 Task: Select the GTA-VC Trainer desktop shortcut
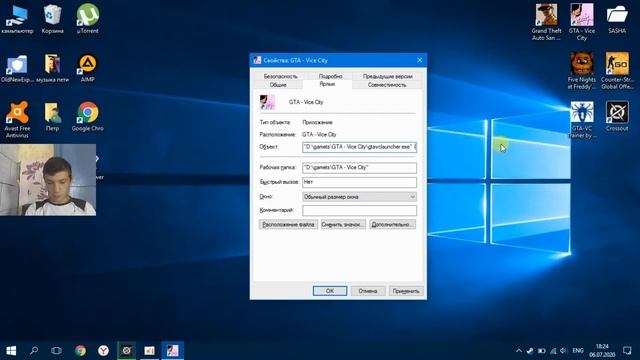(582, 120)
